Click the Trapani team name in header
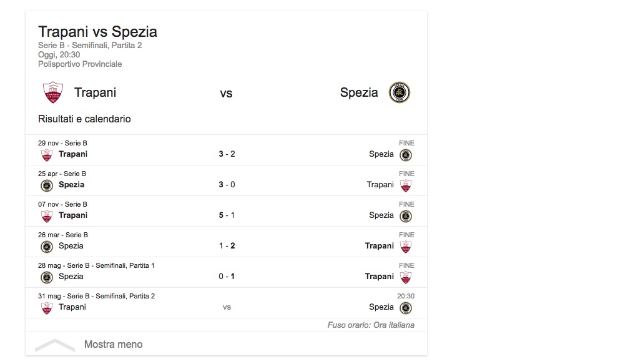Image resolution: width=628 pixels, height=364 pixels. coord(95,92)
